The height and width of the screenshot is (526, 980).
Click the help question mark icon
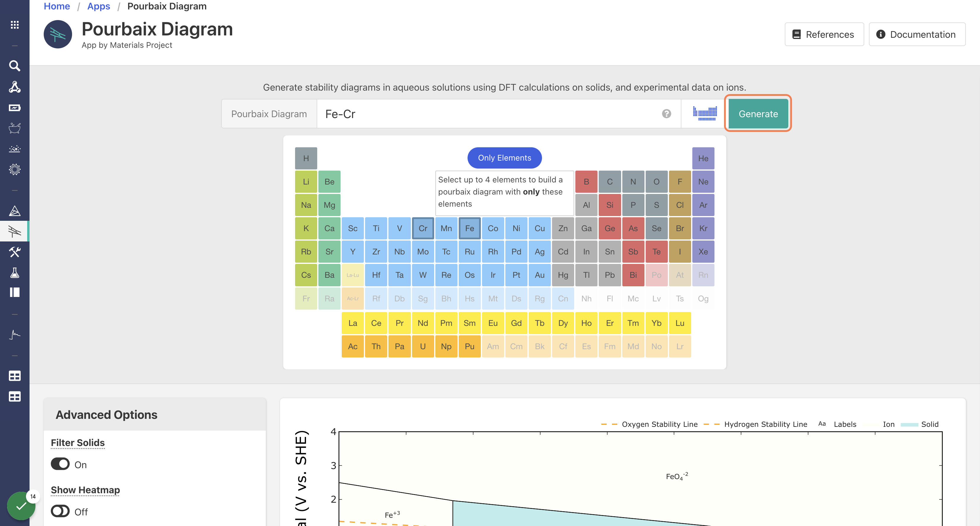pos(666,114)
